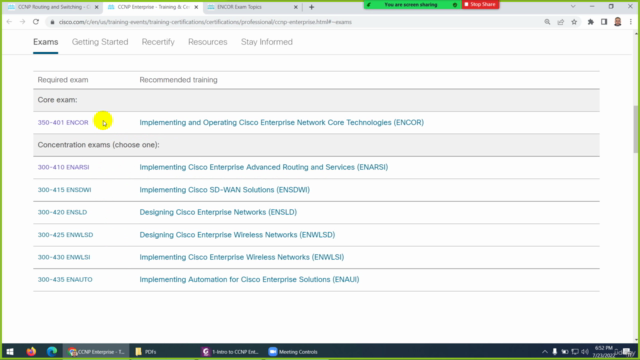Open the 300-425 ENWLSD exam link
640x360 pixels.
coord(65,235)
